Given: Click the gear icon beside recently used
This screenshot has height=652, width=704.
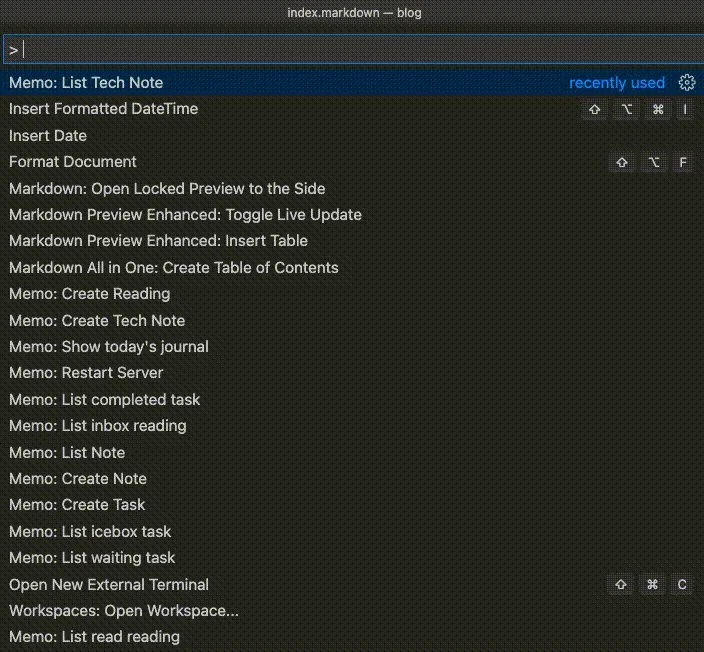Looking at the screenshot, I should 686,83.
